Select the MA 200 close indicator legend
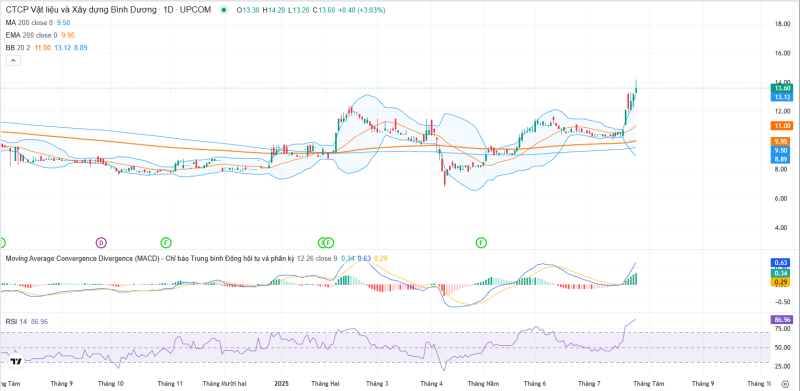Screen dimensions: 800x391 click(30, 22)
